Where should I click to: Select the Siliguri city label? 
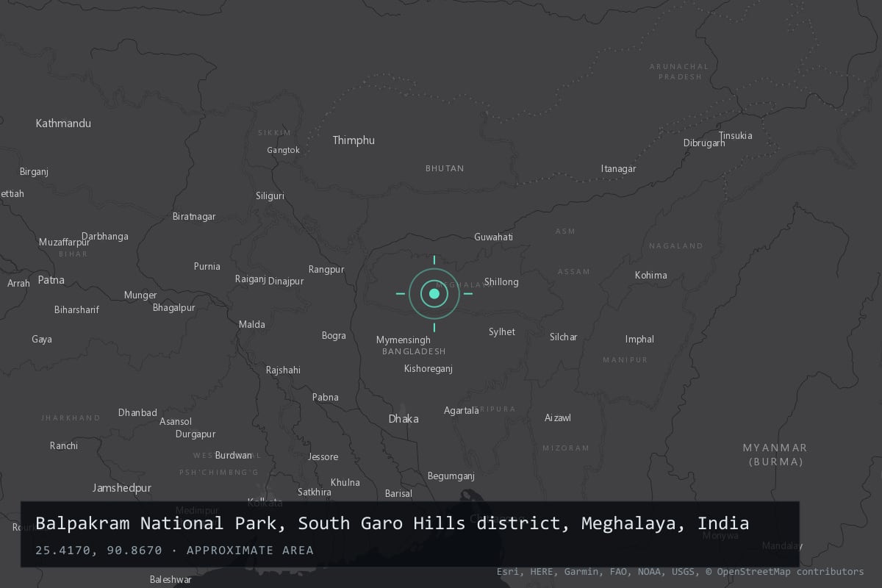[270, 196]
